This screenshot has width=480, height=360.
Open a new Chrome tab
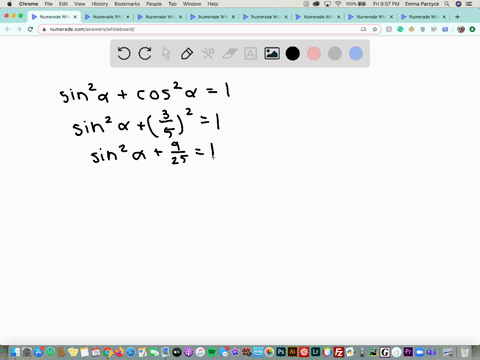(x=457, y=17)
